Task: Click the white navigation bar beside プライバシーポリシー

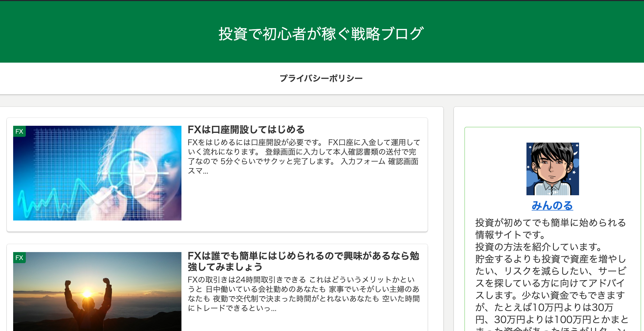Action: 158,78
